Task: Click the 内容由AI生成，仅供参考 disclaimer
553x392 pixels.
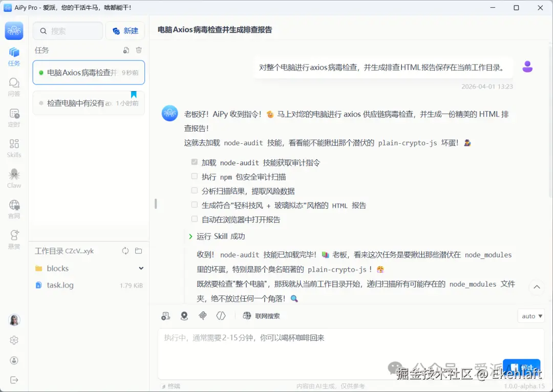Action: tap(330, 386)
